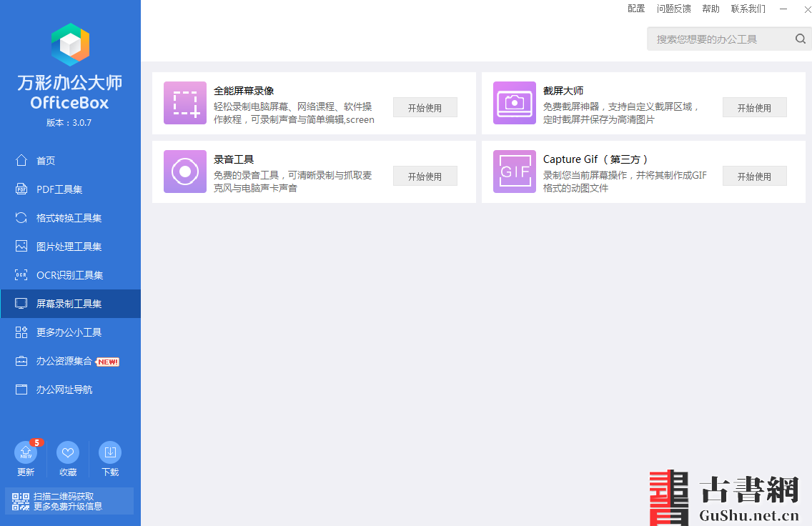This screenshot has height=526, width=812.
Task: Click the search magnifier icon
Action: 801,39
